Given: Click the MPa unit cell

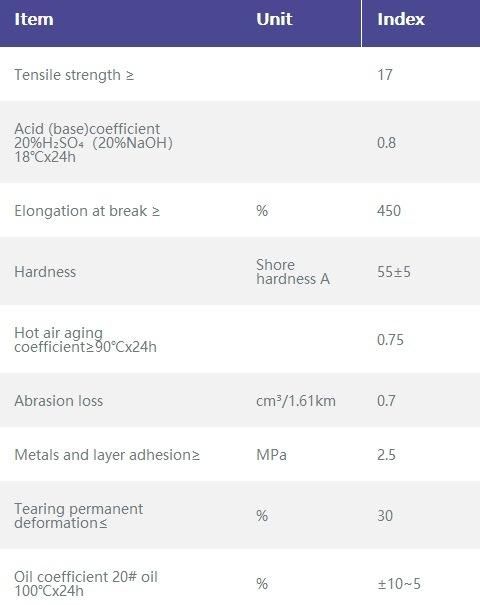Looking at the screenshot, I should click(x=272, y=455).
